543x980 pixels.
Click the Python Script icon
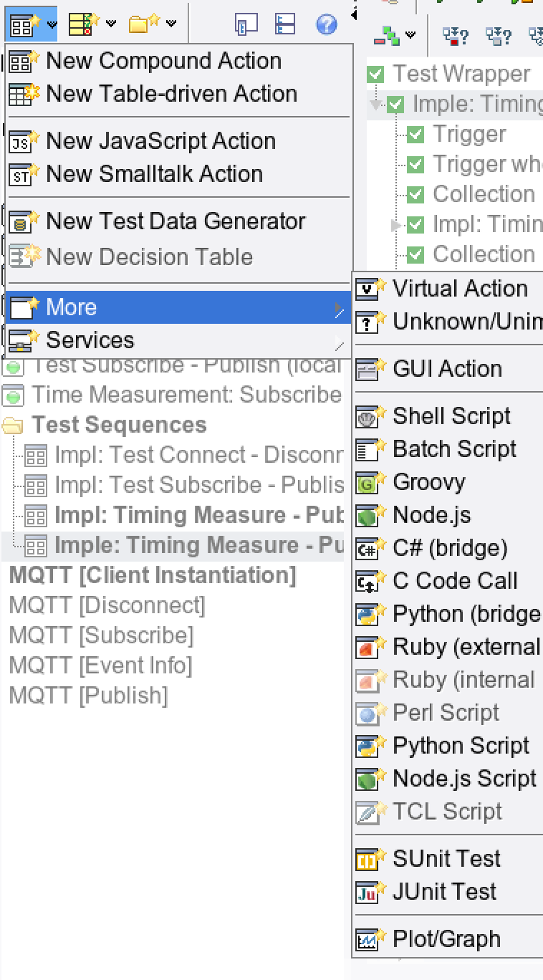coord(367,746)
